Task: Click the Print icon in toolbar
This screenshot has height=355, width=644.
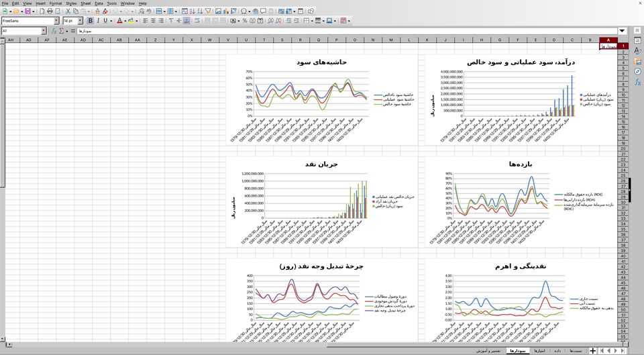Action: [50, 11]
